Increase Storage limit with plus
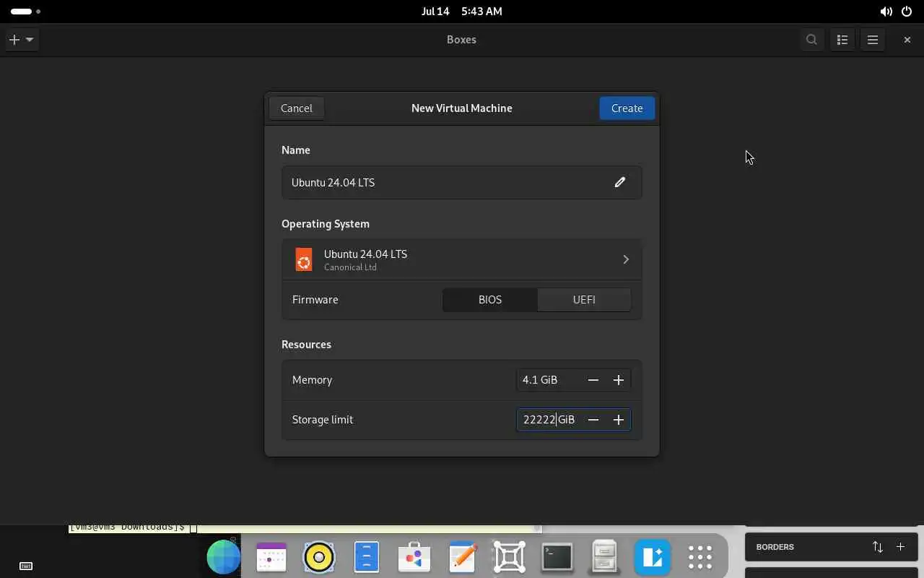Image resolution: width=924 pixels, height=578 pixels. coord(619,420)
